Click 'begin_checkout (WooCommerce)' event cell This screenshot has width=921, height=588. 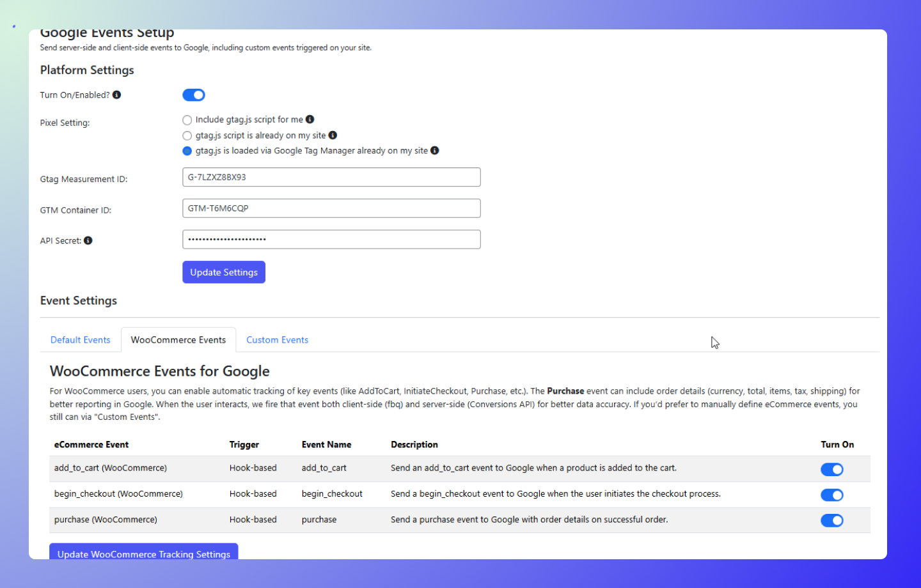click(x=118, y=493)
